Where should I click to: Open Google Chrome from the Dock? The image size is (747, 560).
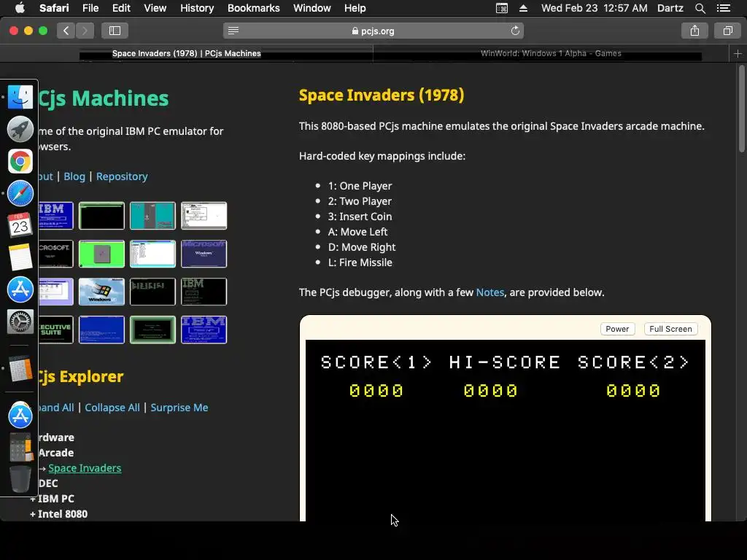(20, 161)
